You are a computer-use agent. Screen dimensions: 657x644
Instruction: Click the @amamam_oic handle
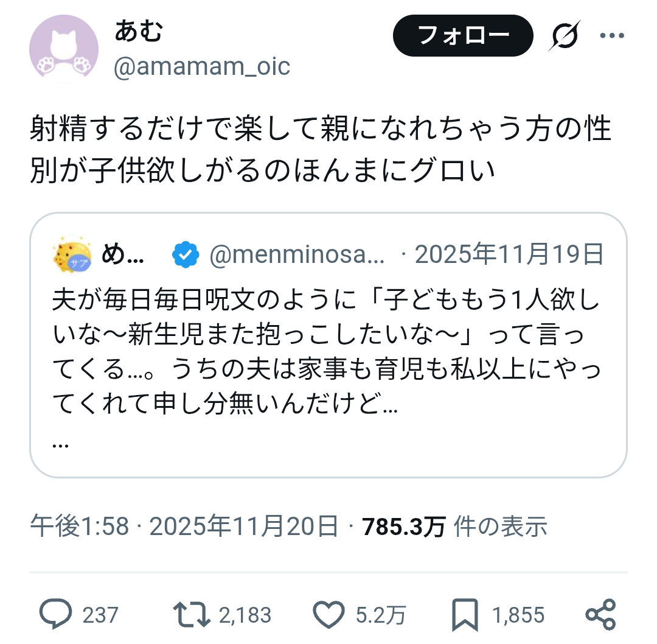pyautogui.click(x=202, y=66)
